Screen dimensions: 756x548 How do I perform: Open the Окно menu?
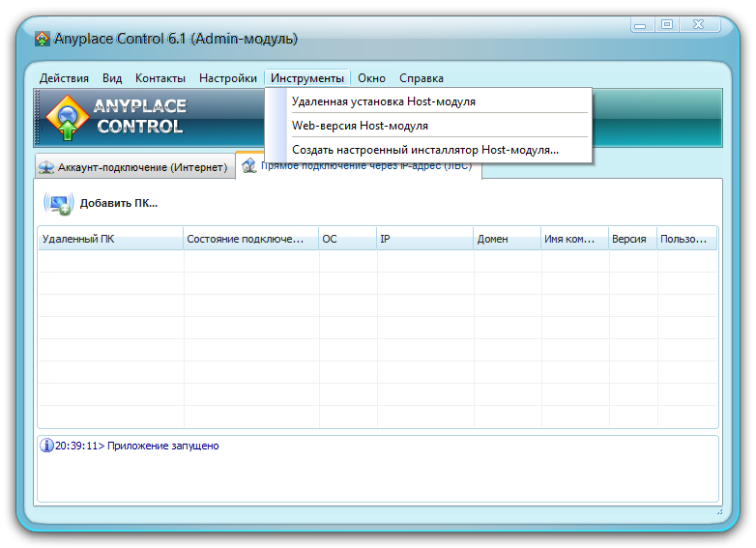tap(371, 78)
